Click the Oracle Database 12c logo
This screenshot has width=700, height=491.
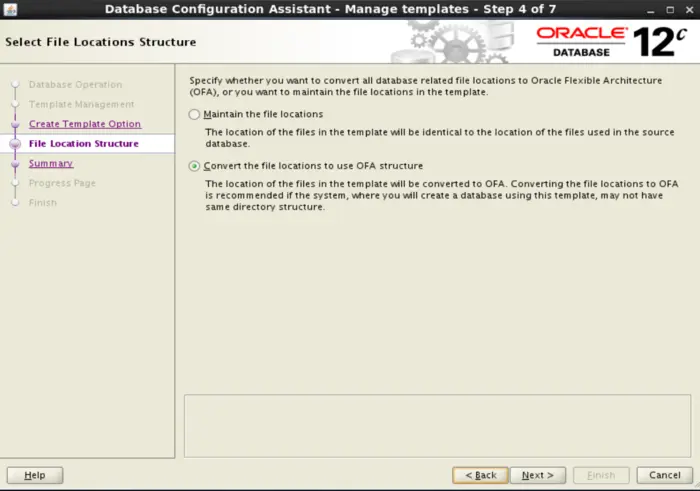(611, 42)
